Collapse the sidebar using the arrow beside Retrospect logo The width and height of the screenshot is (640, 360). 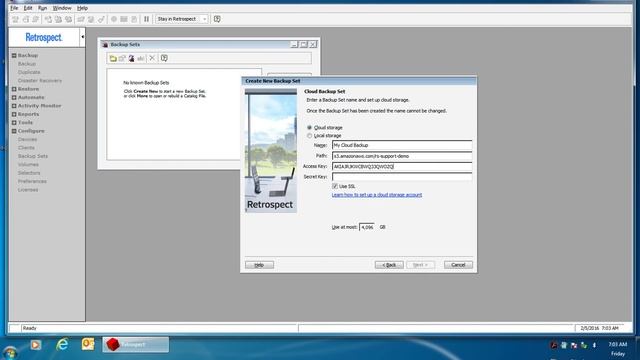point(82,37)
